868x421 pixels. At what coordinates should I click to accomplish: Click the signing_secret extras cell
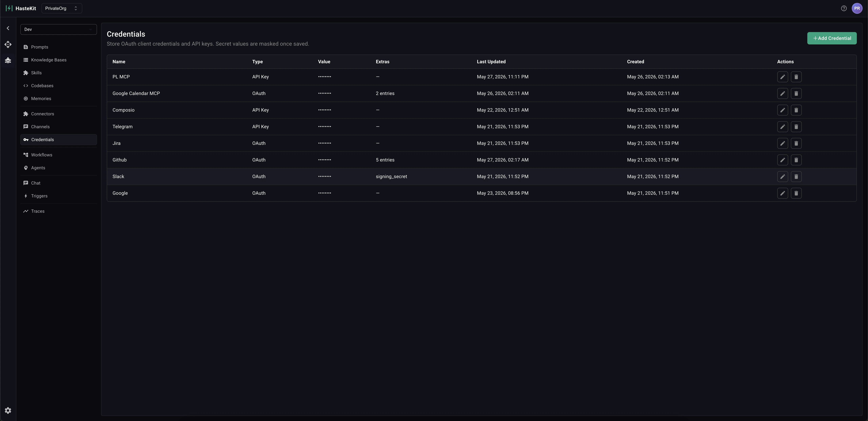392,177
